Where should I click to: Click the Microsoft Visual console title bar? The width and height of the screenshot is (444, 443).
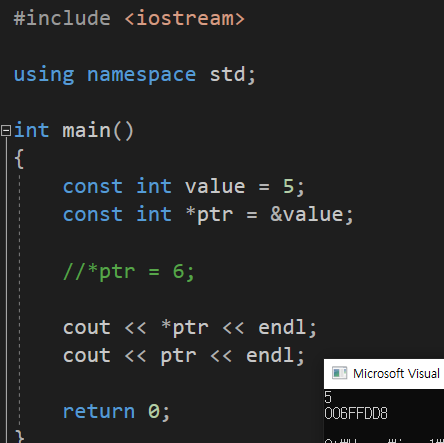click(x=384, y=374)
